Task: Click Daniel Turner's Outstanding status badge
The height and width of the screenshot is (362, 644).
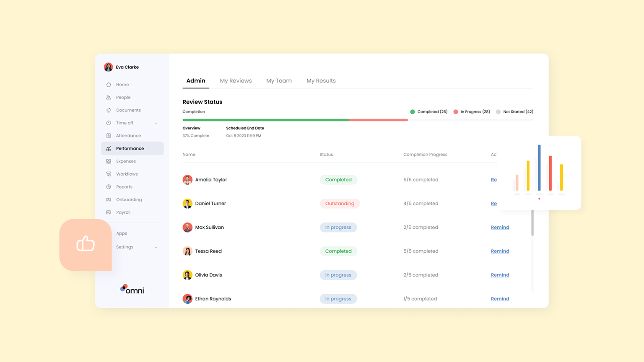Action: tap(340, 204)
